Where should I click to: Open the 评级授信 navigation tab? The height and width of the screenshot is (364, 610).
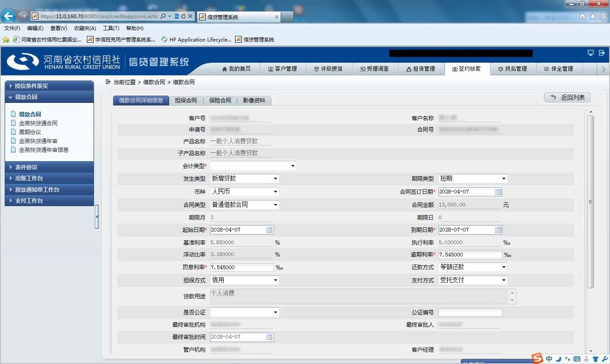point(329,69)
